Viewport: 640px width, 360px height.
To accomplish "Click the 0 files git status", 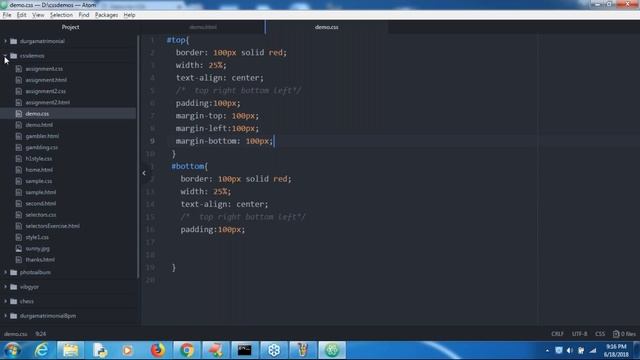I will click(x=624, y=334).
